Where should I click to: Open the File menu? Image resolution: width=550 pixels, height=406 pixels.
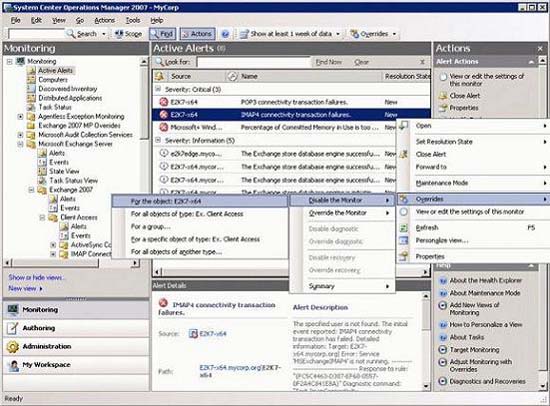pos(15,20)
